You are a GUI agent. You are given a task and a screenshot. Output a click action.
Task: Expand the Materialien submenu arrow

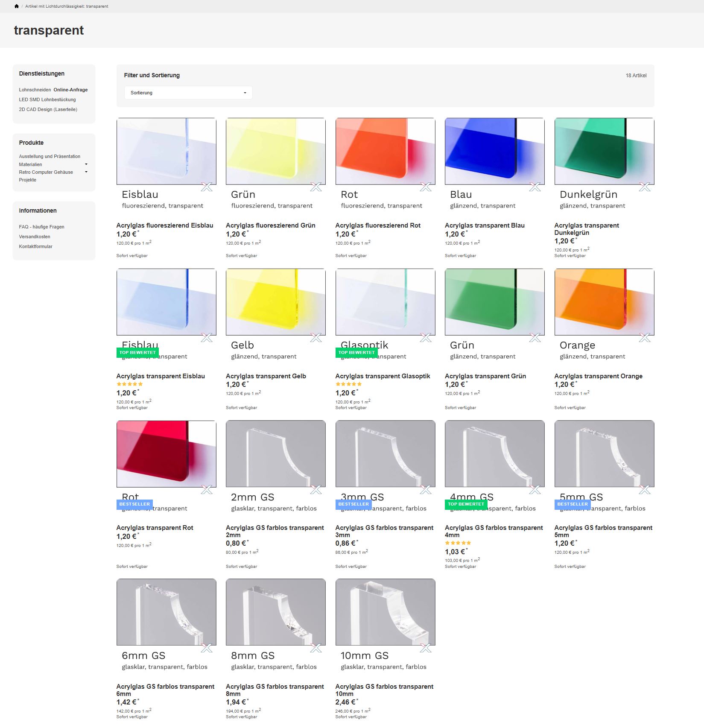point(86,164)
